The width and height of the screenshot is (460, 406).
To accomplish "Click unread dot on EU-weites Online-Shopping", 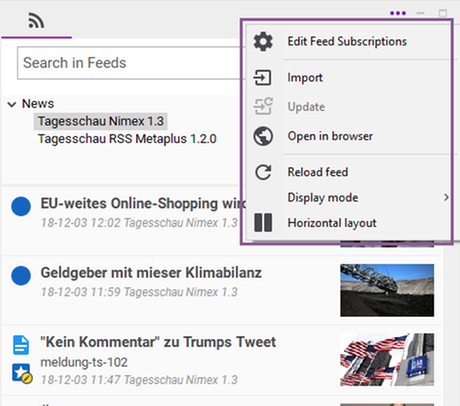I will point(21,206).
